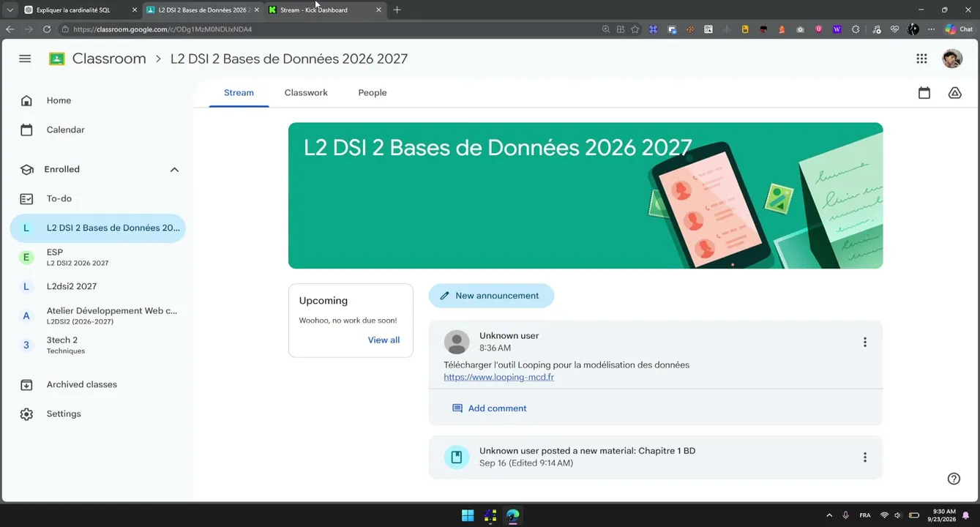This screenshot has width=980, height=527.
Task: Open the Windows Start menu
Action: 468,515
